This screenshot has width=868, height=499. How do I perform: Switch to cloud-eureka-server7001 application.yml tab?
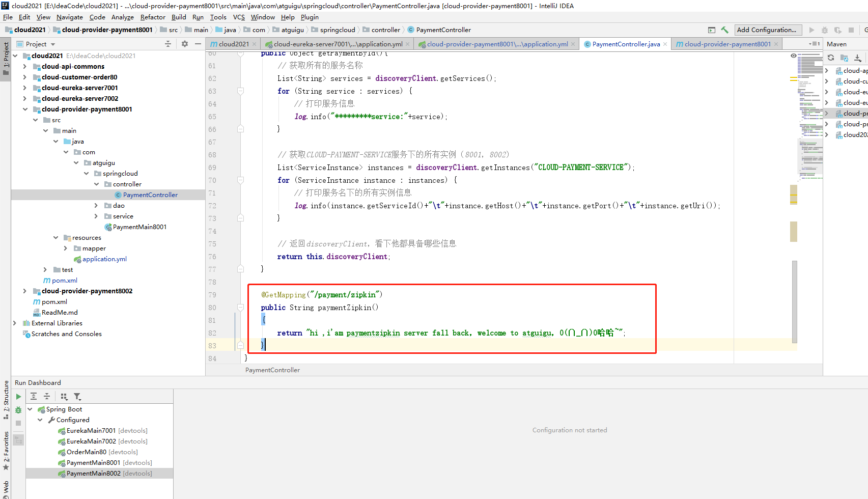[338, 44]
